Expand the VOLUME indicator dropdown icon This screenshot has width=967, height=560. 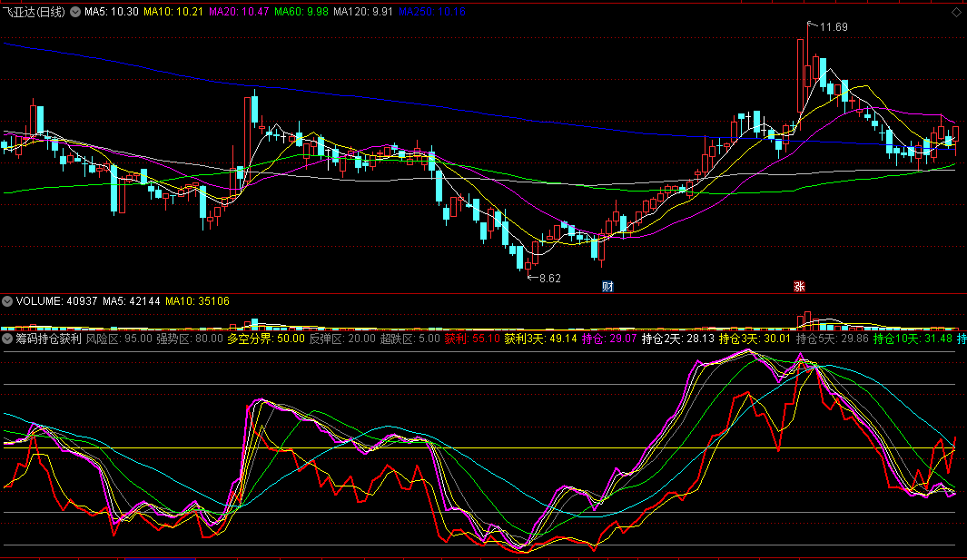pyautogui.click(x=7, y=301)
